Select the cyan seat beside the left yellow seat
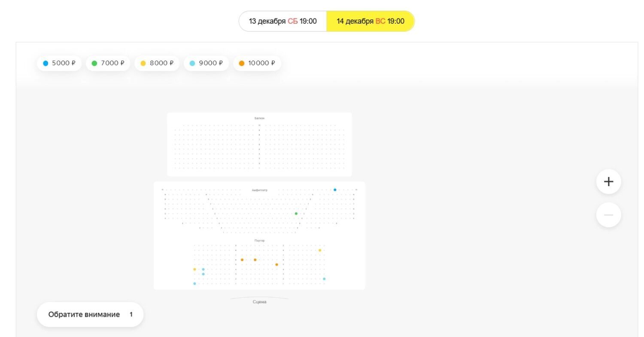644x337 pixels. tap(203, 270)
